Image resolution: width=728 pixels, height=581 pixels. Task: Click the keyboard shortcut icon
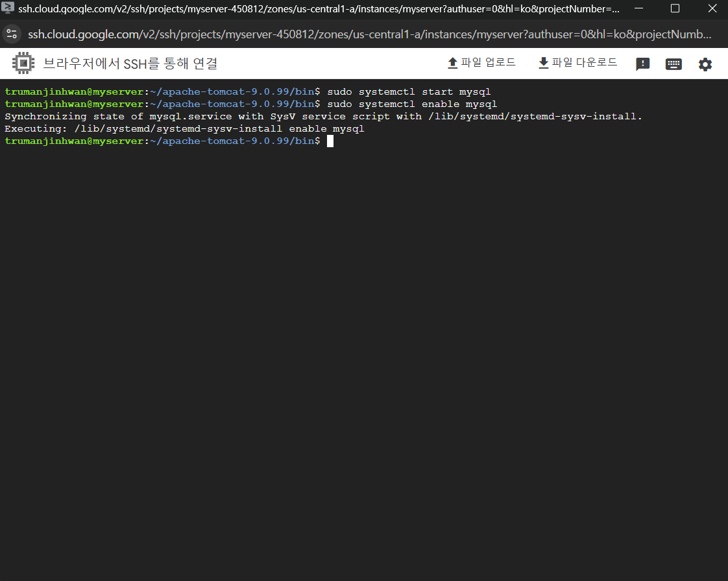point(673,64)
